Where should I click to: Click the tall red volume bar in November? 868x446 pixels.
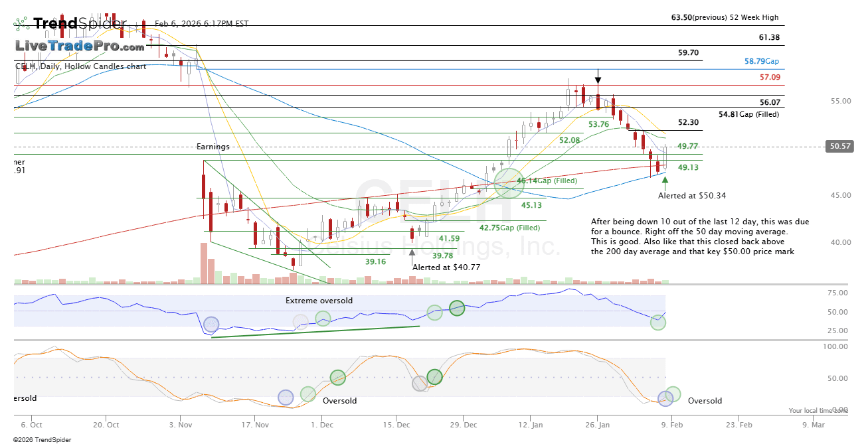coord(203,263)
